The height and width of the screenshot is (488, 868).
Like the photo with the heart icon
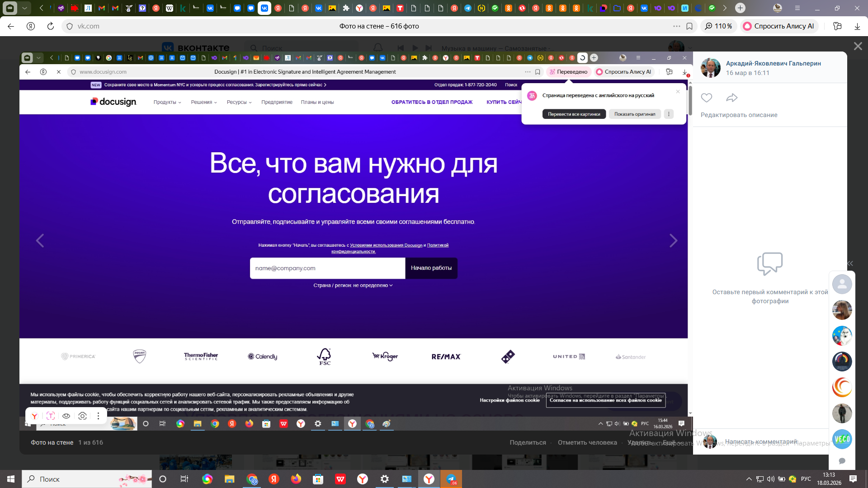706,98
